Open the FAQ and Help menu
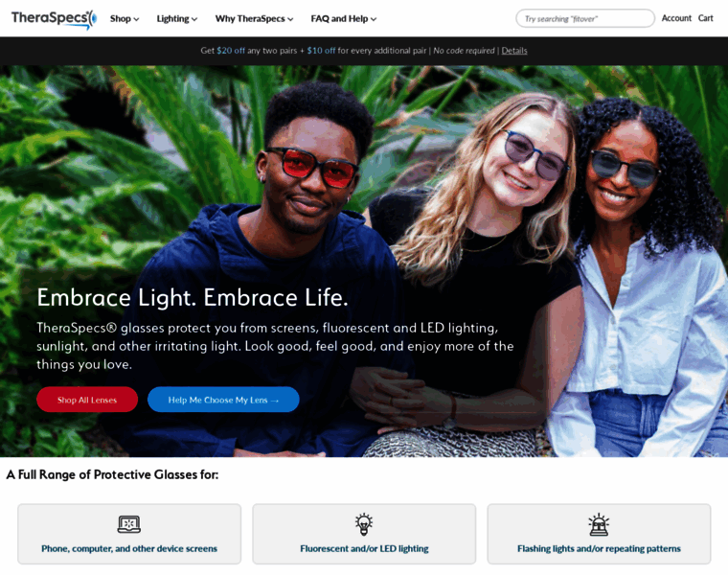The height and width of the screenshot is (575, 728). (344, 18)
